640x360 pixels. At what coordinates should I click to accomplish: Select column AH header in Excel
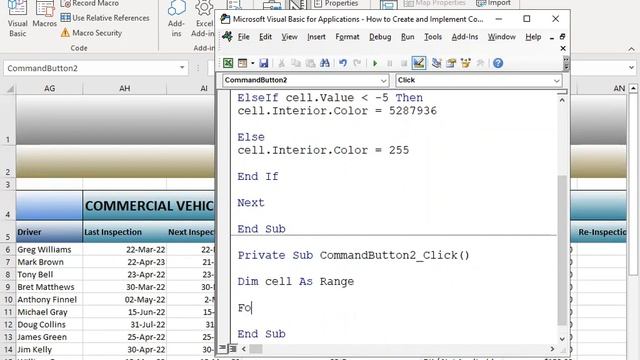pyautogui.click(x=124, y=88)
